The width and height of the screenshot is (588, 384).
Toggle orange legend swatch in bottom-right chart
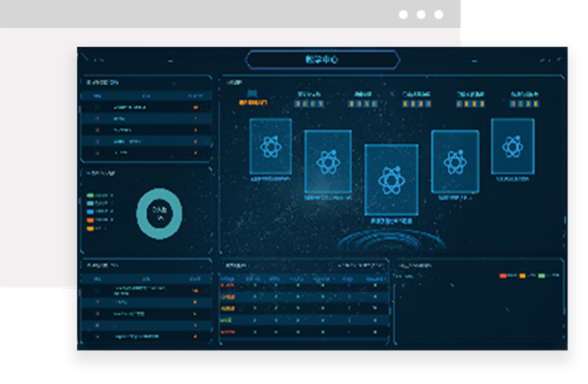coord(522,276)
